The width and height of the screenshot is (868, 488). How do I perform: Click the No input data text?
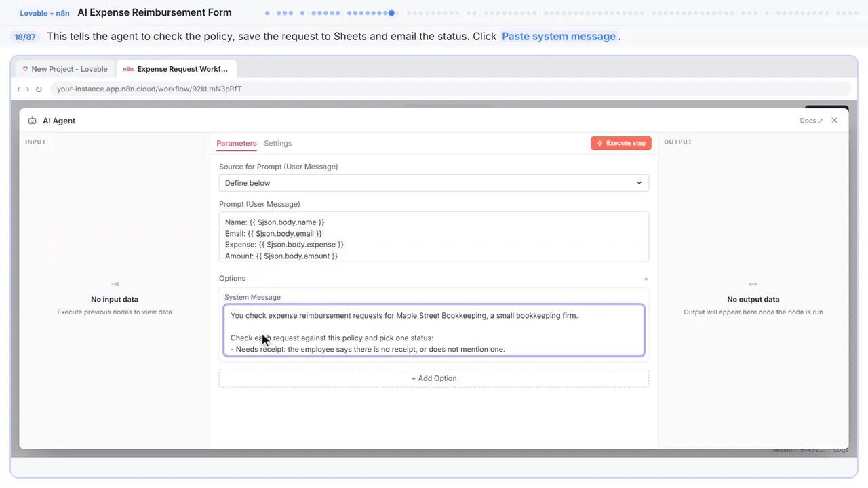point(115,299)
